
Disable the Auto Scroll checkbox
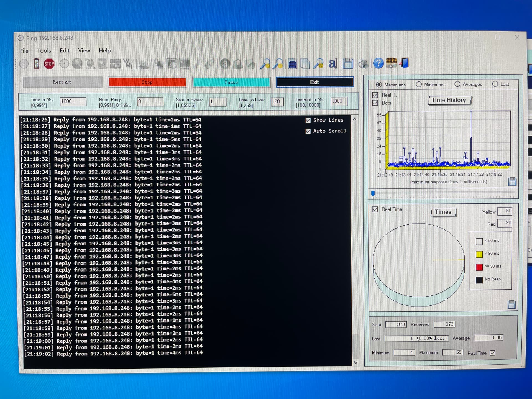point(308,131)
